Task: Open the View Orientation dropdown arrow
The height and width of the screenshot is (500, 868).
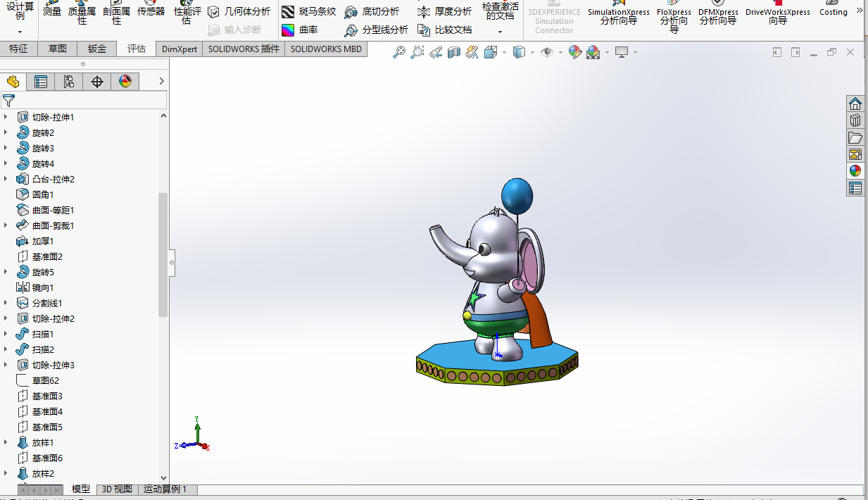Action: pos(504,52)
